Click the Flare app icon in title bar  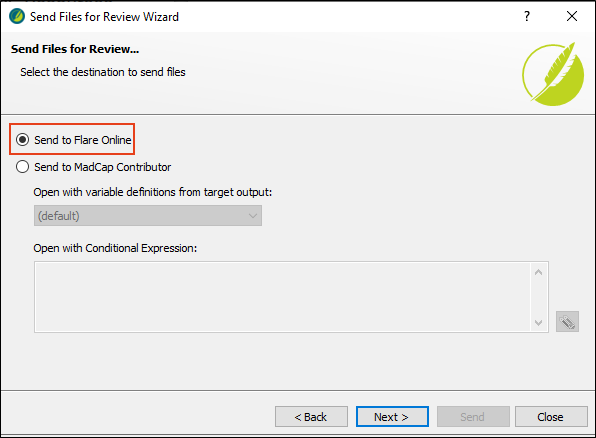click(x=17, y=16)
